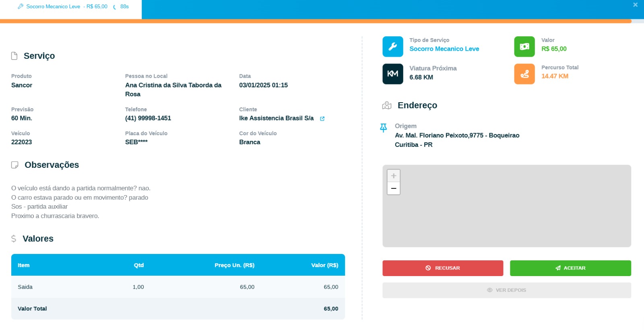This screenshot has height=330, width=644.
Task: Click the blue pin Origem icon
Action: click(383, 128)
